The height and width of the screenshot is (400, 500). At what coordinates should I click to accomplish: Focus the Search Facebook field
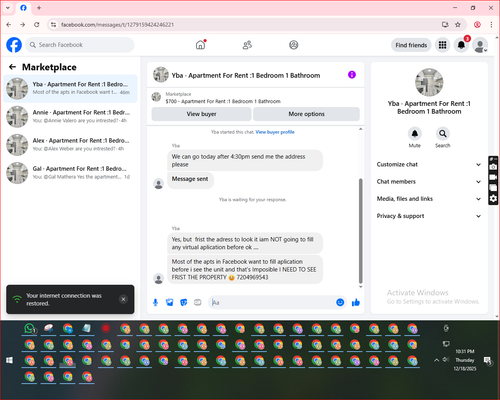[80, 45]
